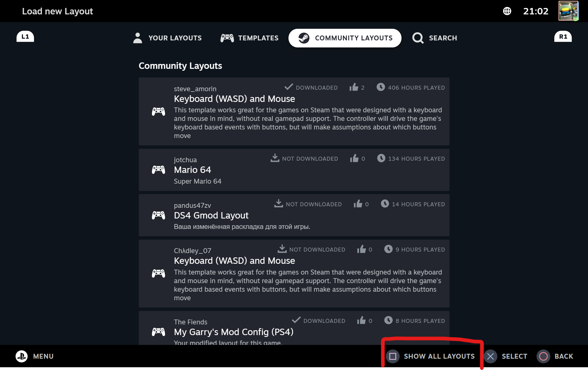Switch to Templates tab
This screenshot has width=588, height=370.
(249, 38)
